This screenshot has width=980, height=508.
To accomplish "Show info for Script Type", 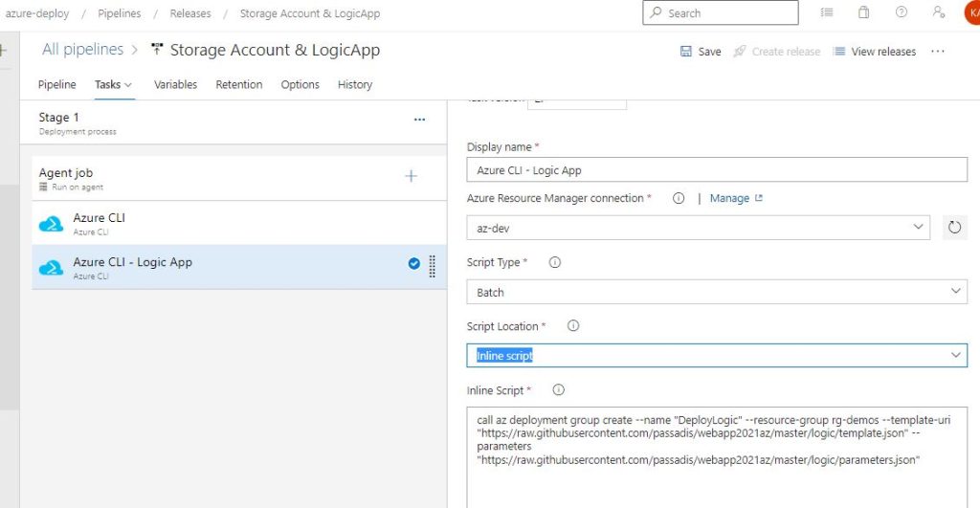I will pos(554,262).
